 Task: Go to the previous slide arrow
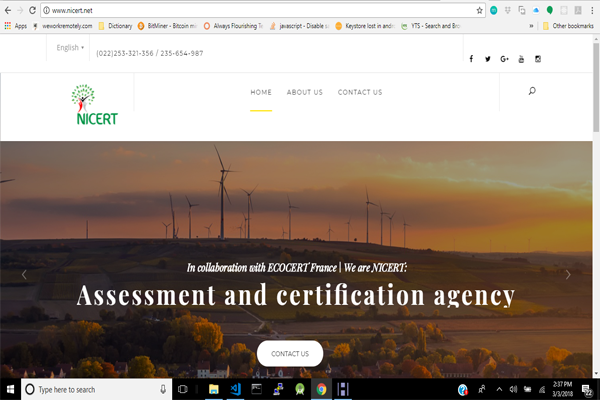coord(24,274)
